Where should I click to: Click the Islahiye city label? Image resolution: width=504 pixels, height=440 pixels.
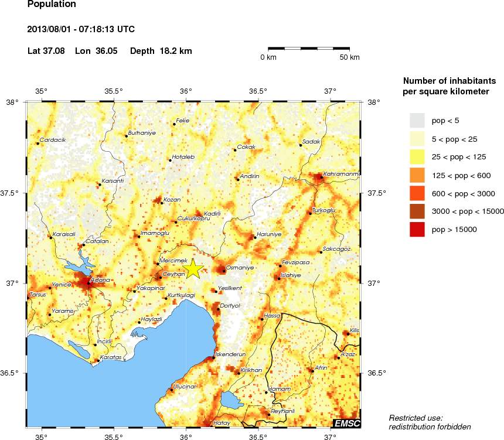coord(291,275)
